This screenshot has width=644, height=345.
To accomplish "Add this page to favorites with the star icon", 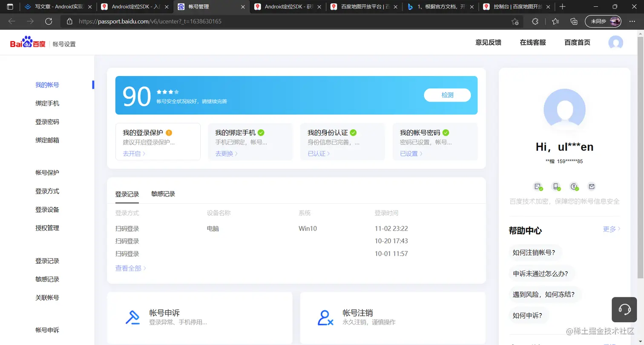I will coord(515,21).
